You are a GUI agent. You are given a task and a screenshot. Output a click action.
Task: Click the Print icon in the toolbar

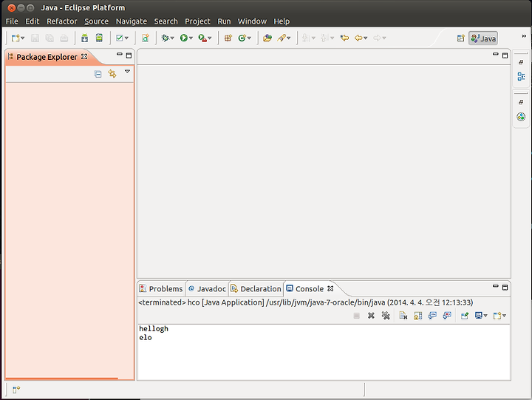[64, 38]
